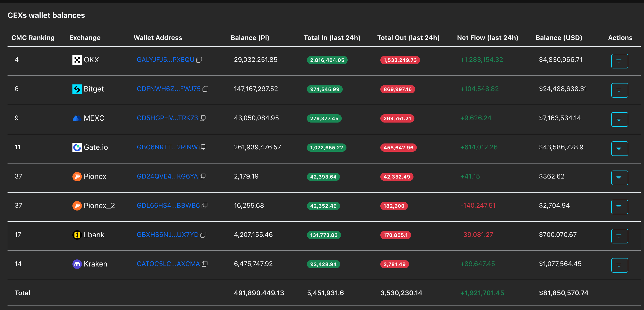This screenshot has height=310, width=644.
Task: Open wallet address GALYJFJ5...PXEQU link
Action: pos(166,60)
